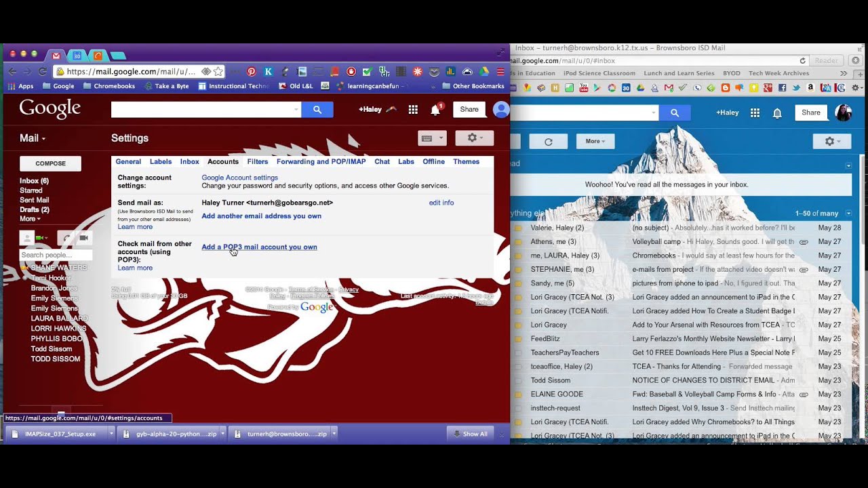Click the Google+ bookmark icon in Safari
The height and width of the screenshot is (488, 868).
768,87
